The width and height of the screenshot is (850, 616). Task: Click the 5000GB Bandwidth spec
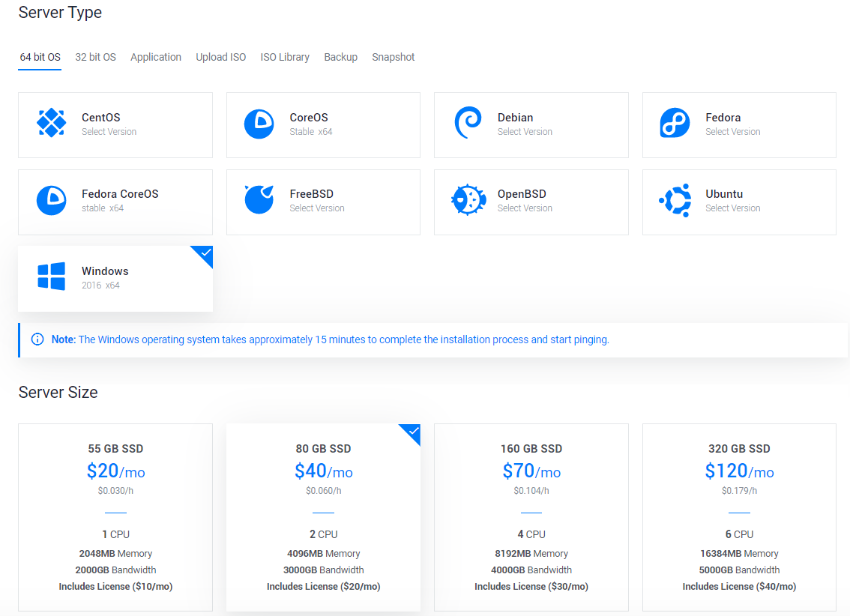click(739, 570)
